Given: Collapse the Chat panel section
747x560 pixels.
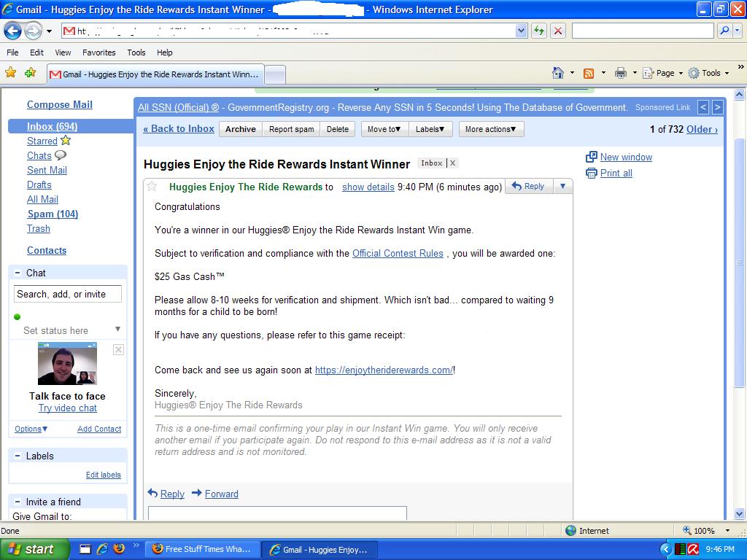Looking at the screenshot, I should [x=18, y=273].
